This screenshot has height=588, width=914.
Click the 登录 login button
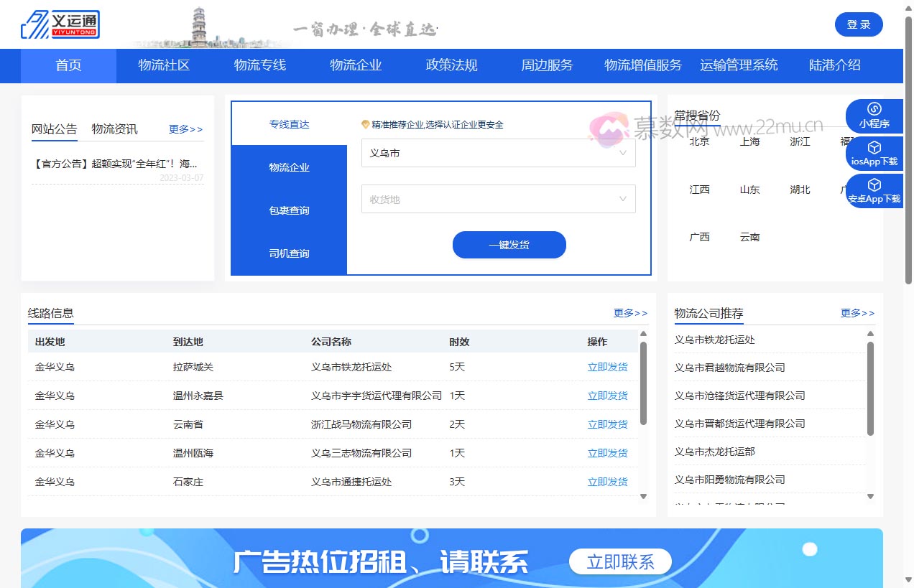tap(859, 24)
